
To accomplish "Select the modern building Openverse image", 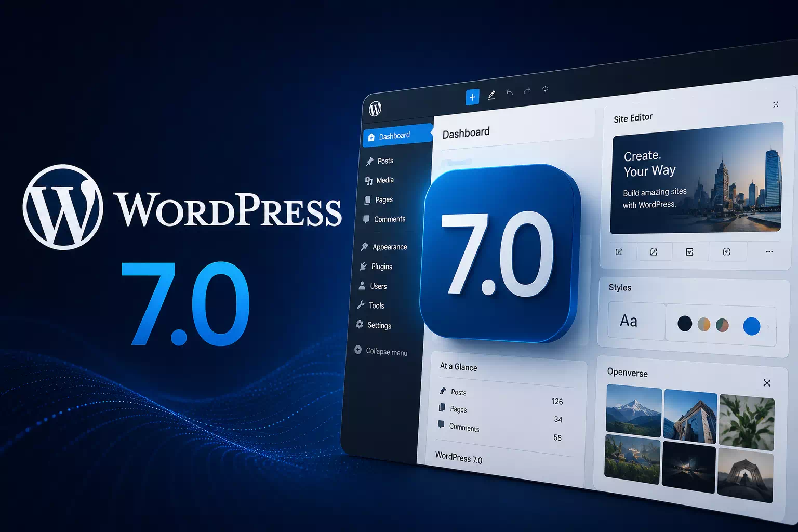I will click(690, 417).
